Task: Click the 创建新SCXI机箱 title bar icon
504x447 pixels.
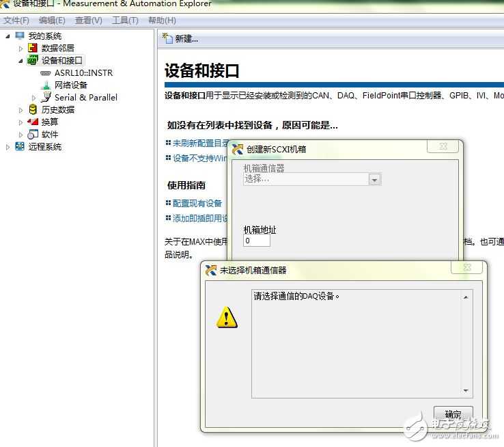Action: pyautogui.click(x=238, y=149)
